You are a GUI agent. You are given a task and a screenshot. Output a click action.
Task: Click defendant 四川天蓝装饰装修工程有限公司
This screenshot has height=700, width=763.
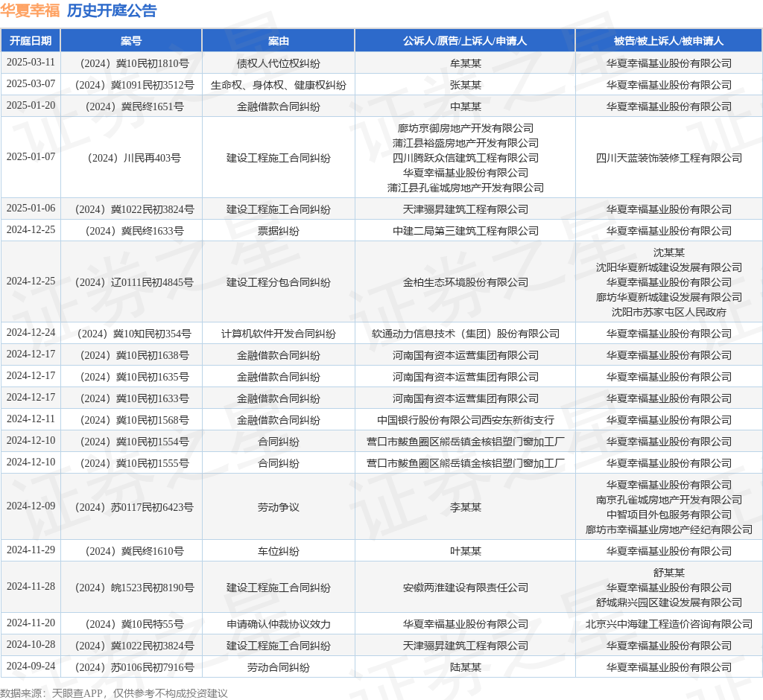(668, 158)
